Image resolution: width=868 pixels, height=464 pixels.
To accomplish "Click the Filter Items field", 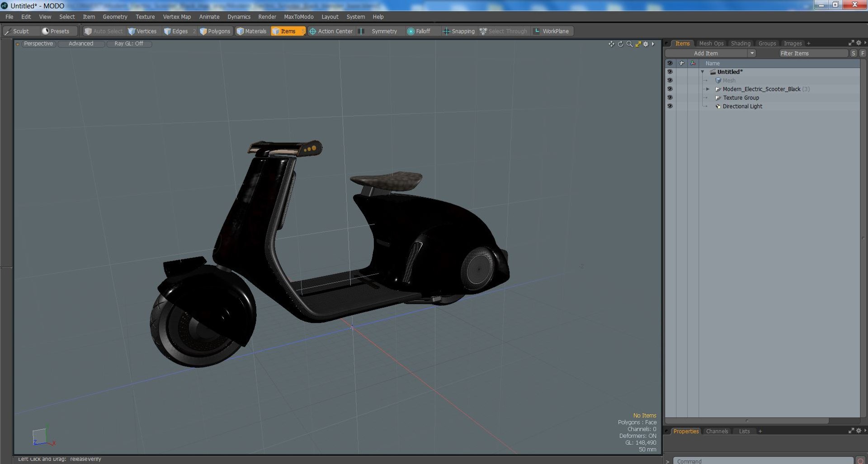I will [813, 53].
